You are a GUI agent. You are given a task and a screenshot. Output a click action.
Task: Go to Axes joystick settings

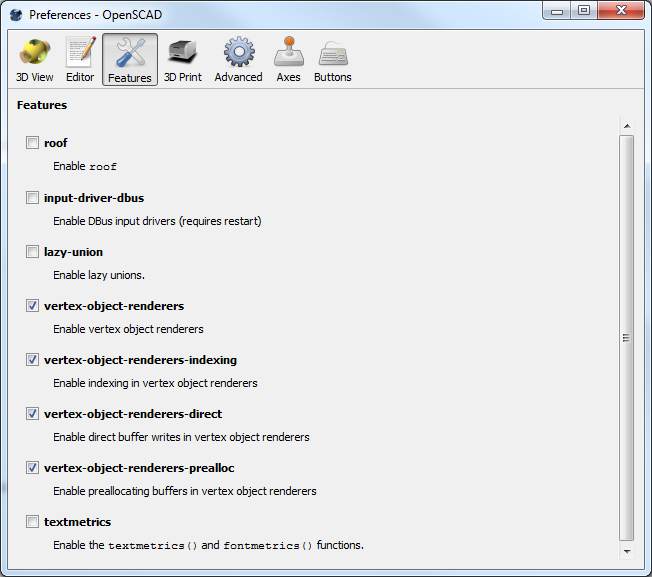pyautogui.click(x=288, y=59)
